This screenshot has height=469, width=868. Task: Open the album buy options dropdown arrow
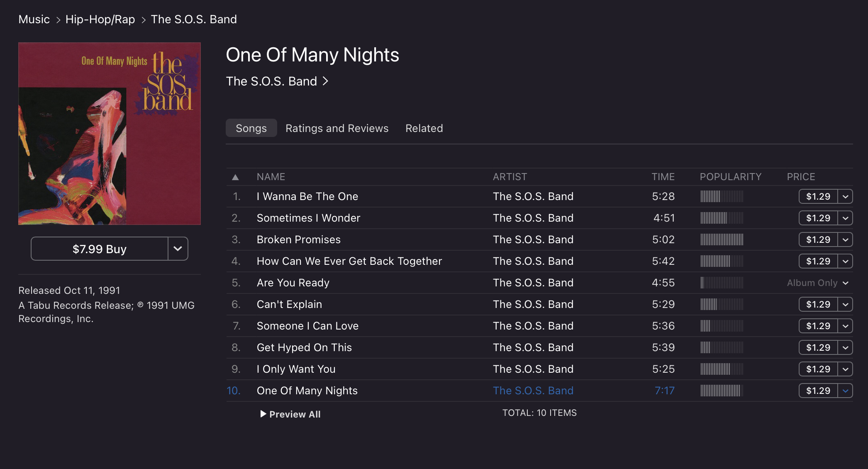(178, 249)
